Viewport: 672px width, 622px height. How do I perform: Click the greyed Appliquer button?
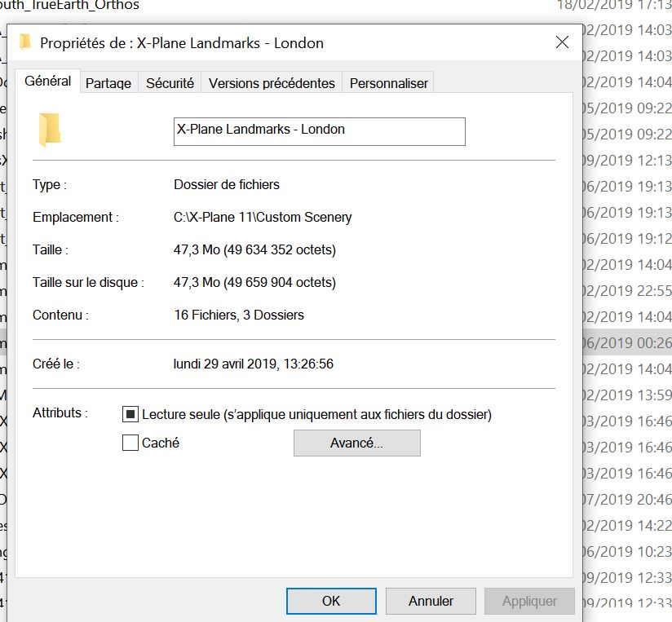(530, 601)
